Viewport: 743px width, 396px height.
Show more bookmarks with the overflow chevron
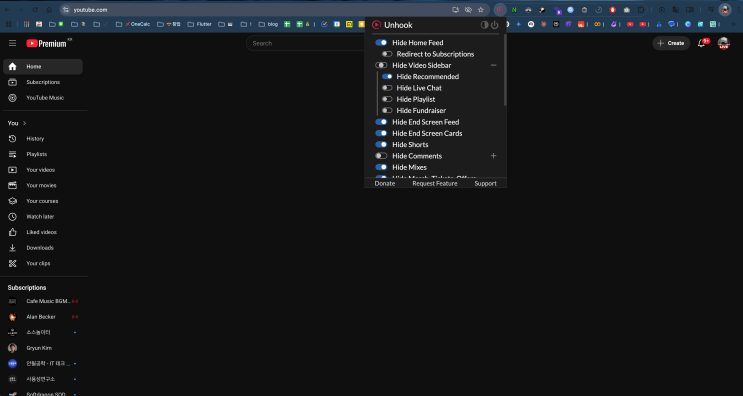(x=734, y=24)
